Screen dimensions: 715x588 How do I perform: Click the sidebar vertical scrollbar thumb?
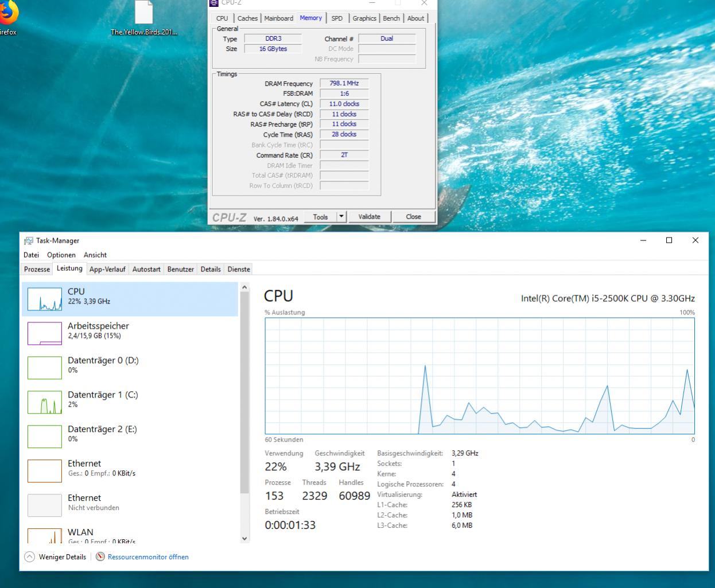(245, 393)
